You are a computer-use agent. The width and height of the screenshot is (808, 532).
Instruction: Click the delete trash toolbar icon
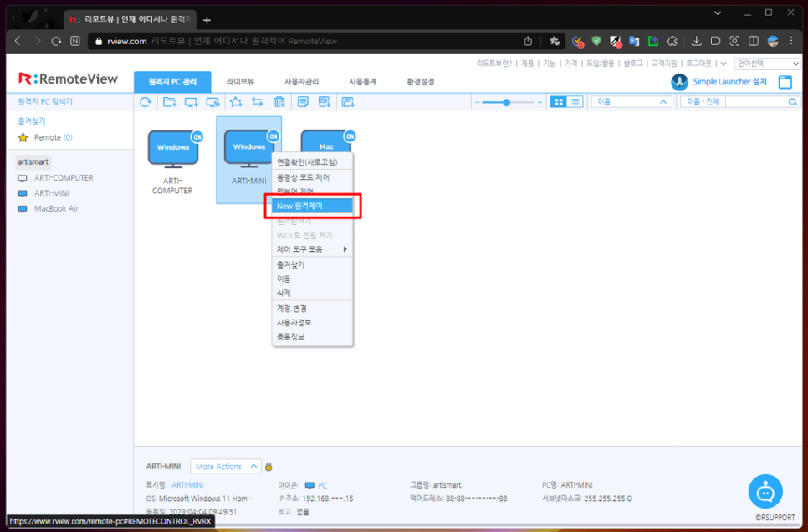click(x=279, y=102)
